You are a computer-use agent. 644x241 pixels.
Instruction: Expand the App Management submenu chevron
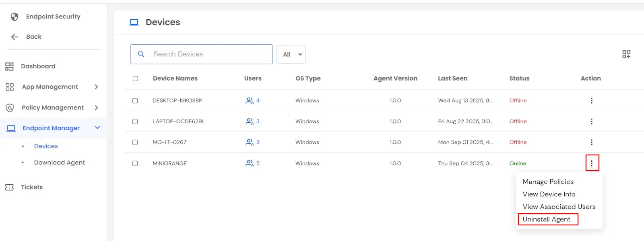coord(96,87)
